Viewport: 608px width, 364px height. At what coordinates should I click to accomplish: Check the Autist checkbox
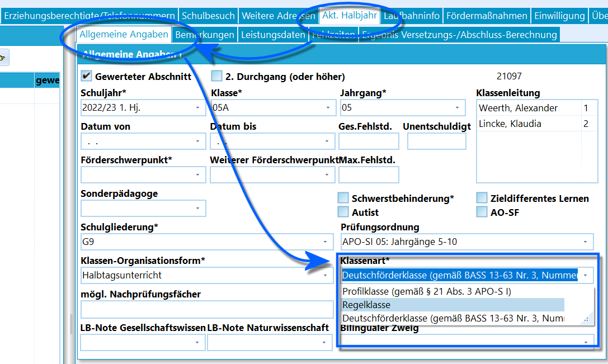pyautogui.click(x=343, y=212)
